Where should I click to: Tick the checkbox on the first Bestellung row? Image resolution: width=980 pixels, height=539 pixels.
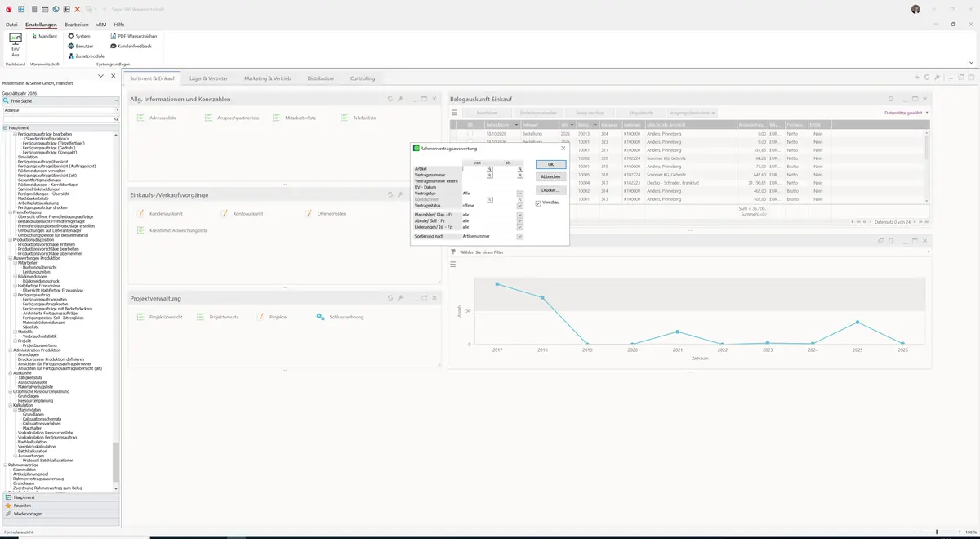click(x=470, y=133)
